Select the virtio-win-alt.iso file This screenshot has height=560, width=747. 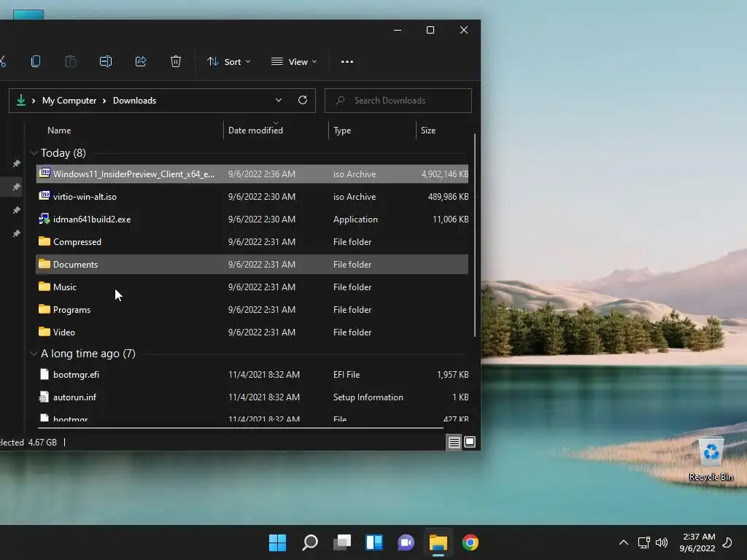(x=252, y=197)
